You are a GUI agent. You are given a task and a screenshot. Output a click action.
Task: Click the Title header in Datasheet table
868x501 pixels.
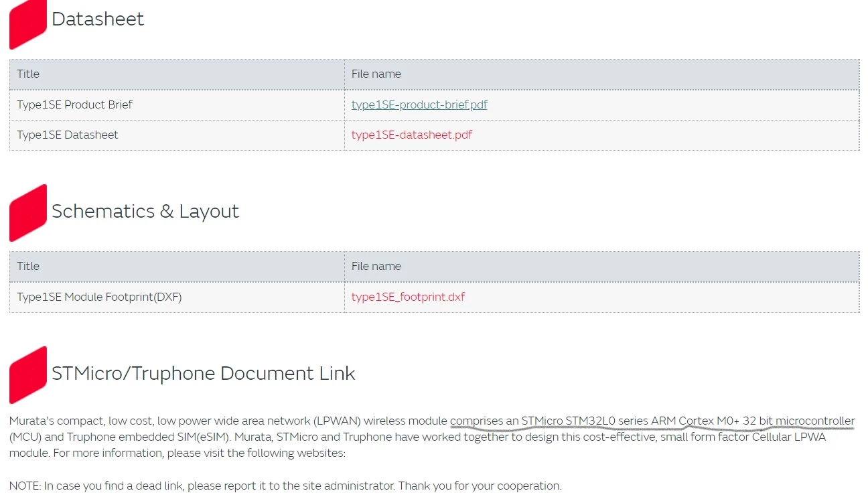[177, 74]
